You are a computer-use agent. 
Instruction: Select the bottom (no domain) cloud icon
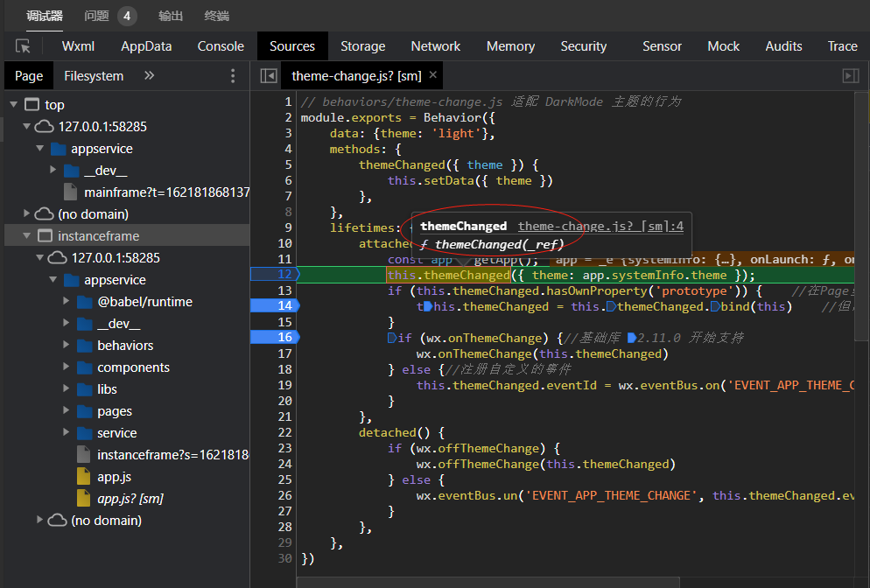57,521
